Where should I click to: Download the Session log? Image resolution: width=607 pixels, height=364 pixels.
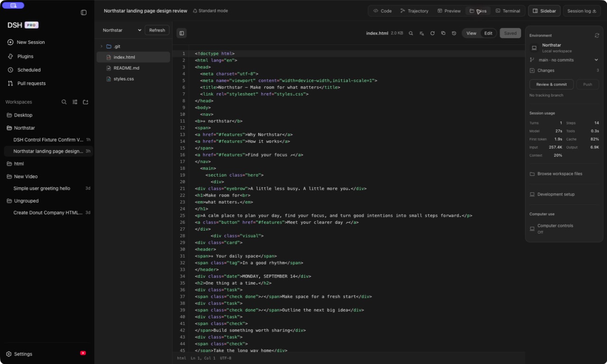tap(582, 11)
